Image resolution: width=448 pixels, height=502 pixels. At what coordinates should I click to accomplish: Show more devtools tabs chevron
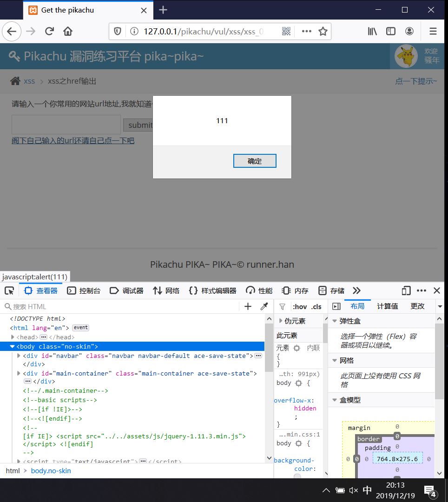click(x=356, y=291)
